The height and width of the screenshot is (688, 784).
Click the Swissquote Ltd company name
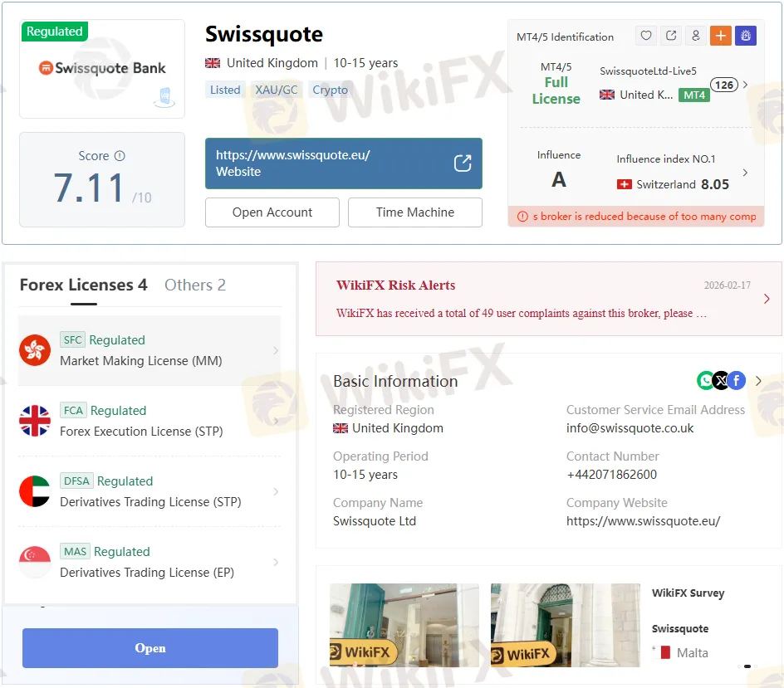point(375,521)
